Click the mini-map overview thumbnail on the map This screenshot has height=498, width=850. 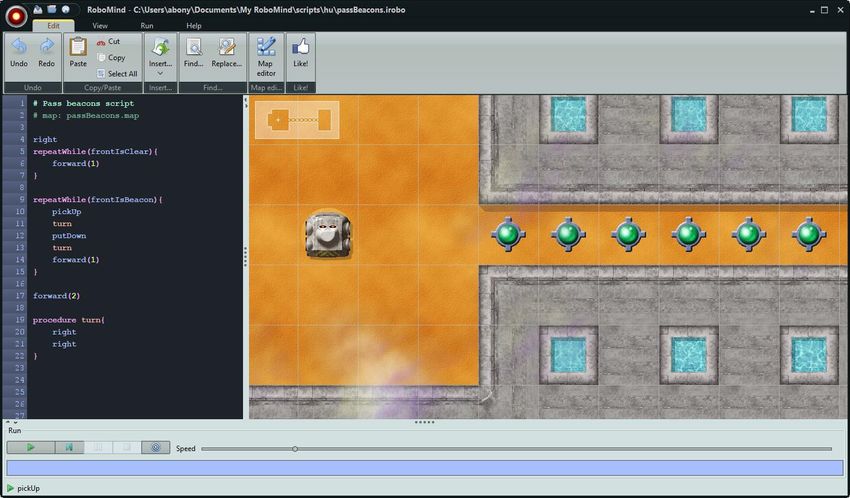click(297, 120)
